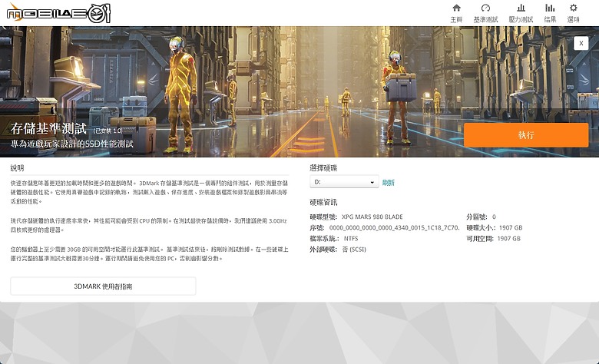This screenshot has width=599, height=364.
Task: Open the drive selection dropdown showing D:
Action: click(x=344, y=182)
